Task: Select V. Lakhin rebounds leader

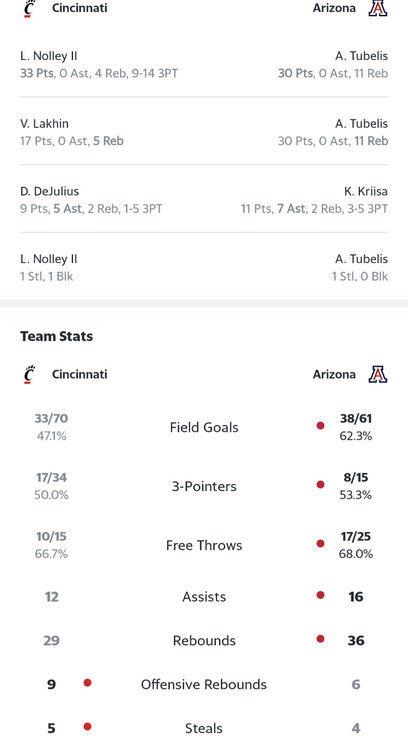Action: pyautogui.click(x=72, y=132)
